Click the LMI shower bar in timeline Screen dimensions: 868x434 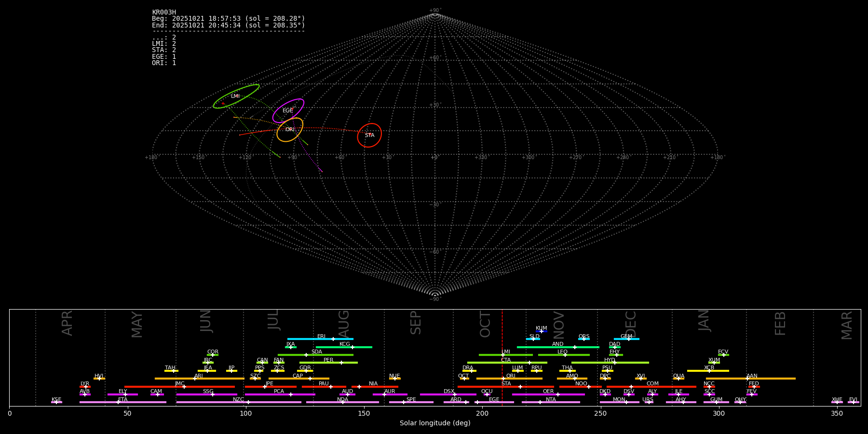tap(506, 355)
